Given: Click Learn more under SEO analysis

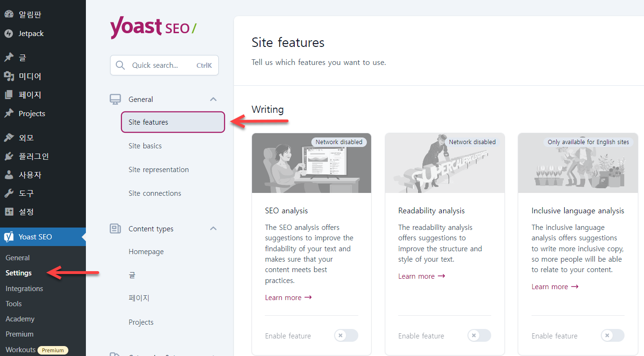Looking at the screenshot, I should (x=288, y=297).
